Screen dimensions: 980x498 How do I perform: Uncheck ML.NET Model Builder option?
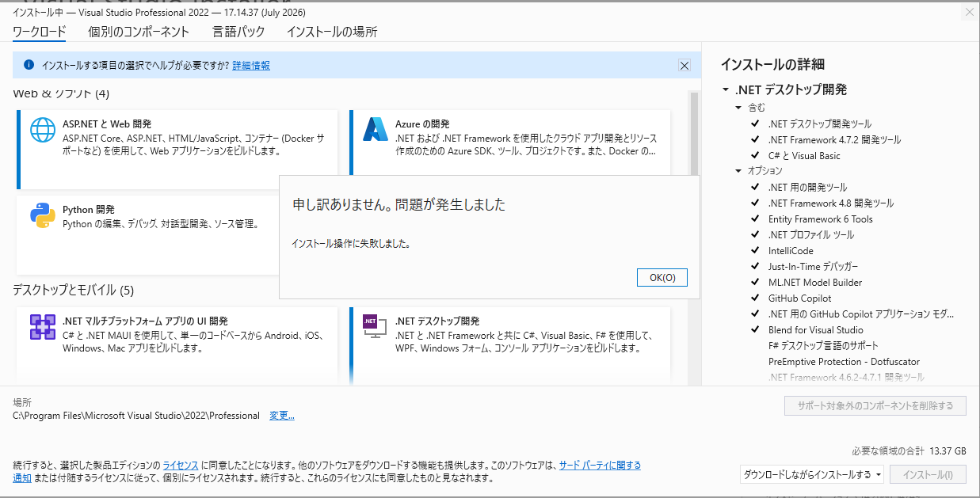[755, 282]
